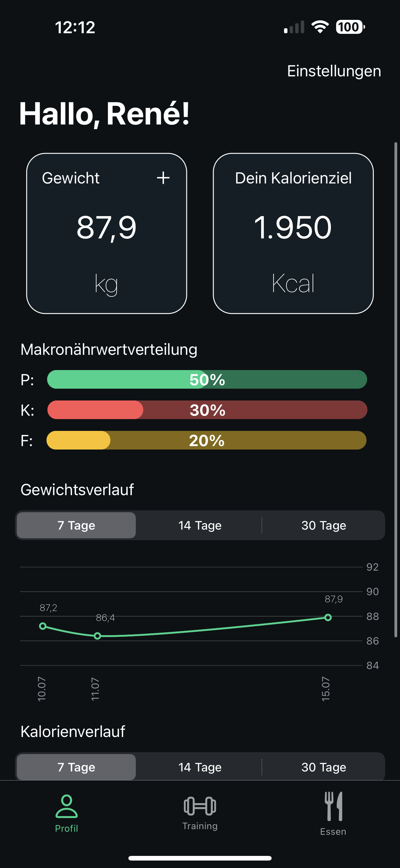Open the Profil tab icon
This screenshot has width=400, height=868.
coord(67,806)
